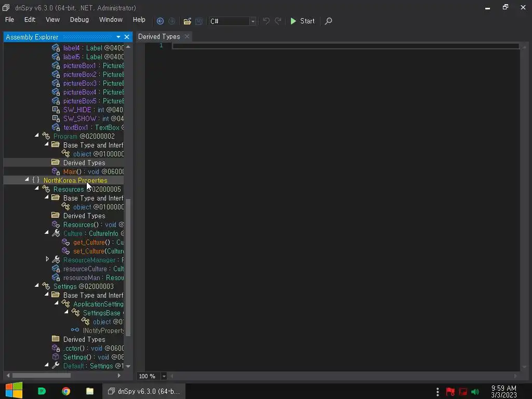Viewport: 532px width, 399px height.
Task: Click the Resources class icon
Action: coord(46,189)
